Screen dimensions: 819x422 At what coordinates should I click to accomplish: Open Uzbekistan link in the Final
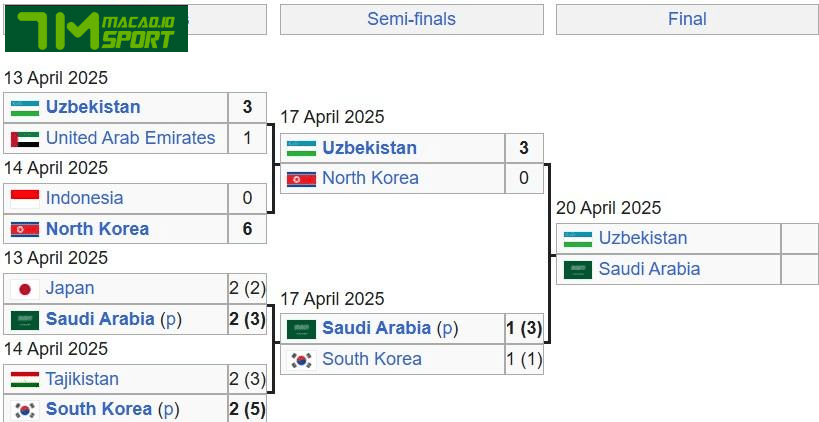click(643, 238)
